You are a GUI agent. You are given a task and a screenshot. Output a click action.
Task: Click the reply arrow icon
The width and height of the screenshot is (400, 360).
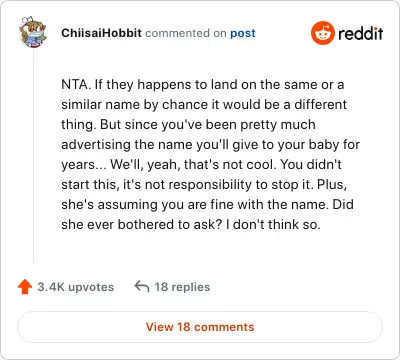pos(142,286)
